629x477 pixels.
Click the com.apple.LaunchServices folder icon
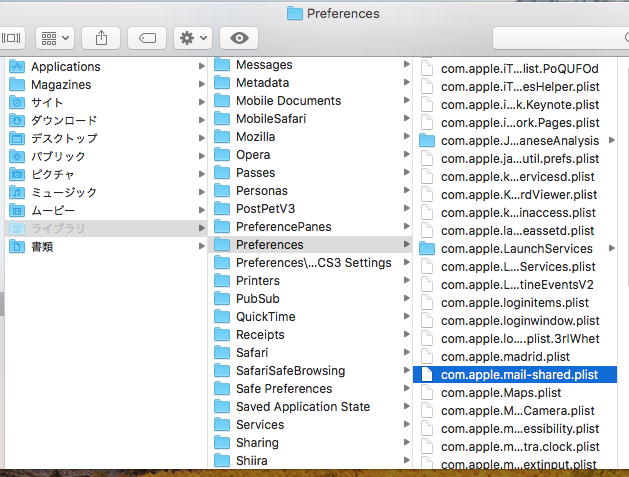[x=427, y=249]
